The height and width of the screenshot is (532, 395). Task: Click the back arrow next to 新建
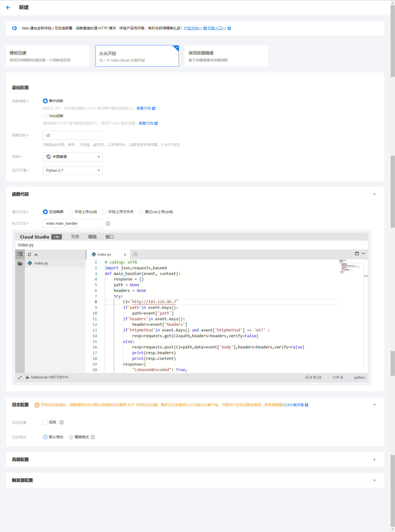[x=8, y=7]
